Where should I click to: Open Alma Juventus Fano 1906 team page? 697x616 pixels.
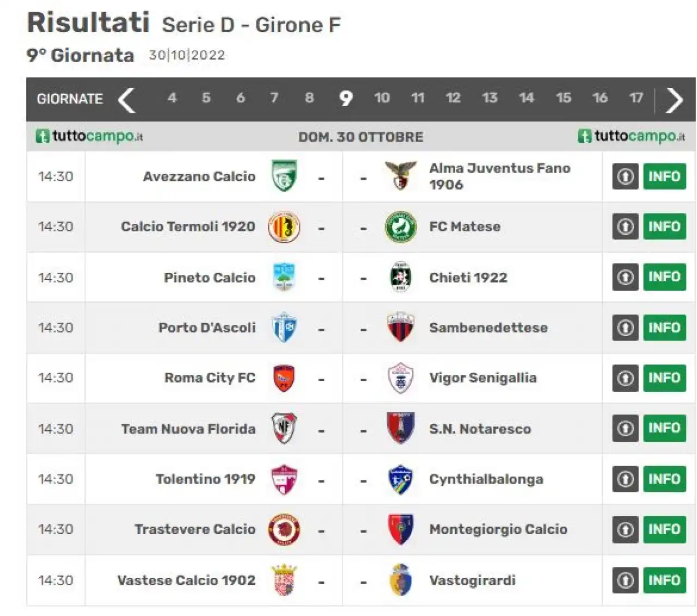pyautogui.click(x=500, y=176)
